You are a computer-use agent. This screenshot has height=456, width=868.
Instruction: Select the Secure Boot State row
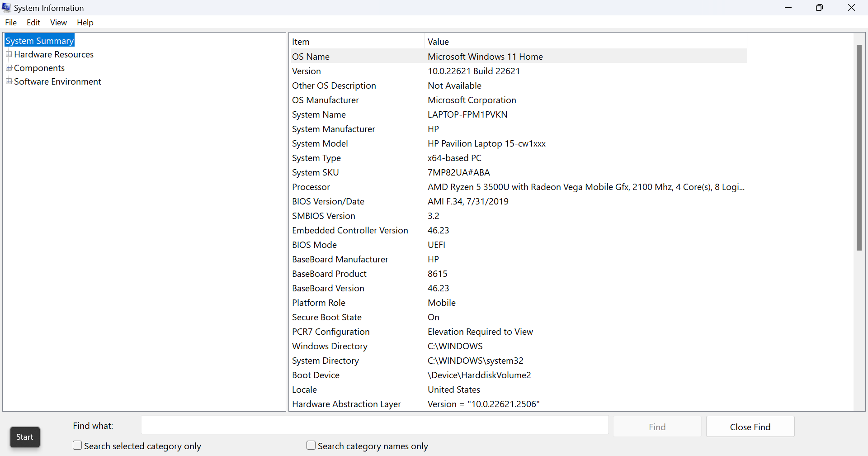(518, 317)
